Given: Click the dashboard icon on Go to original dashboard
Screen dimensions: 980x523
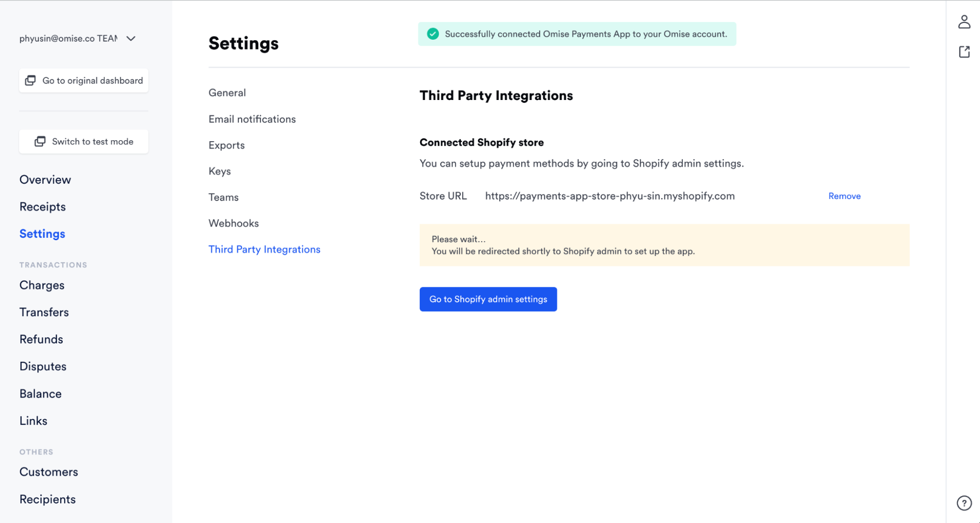Looking at the screenshot, I should pyautogui.click(x=30, y=80).
